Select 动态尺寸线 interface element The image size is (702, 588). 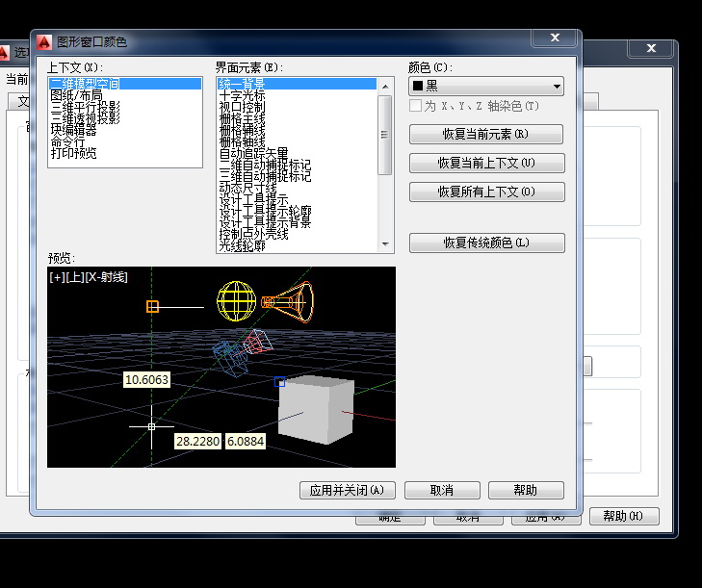(x=298, y=189)
